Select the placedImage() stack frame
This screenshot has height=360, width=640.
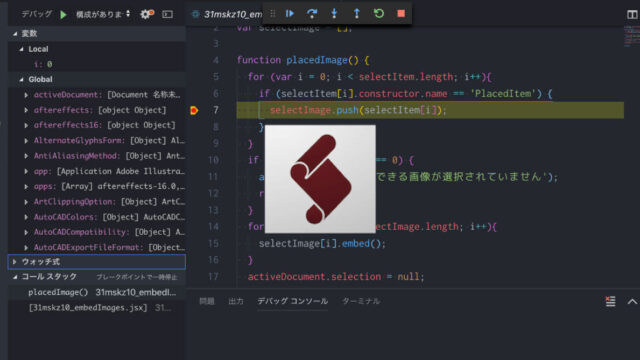pyautogui.click(x=97, y=292)
